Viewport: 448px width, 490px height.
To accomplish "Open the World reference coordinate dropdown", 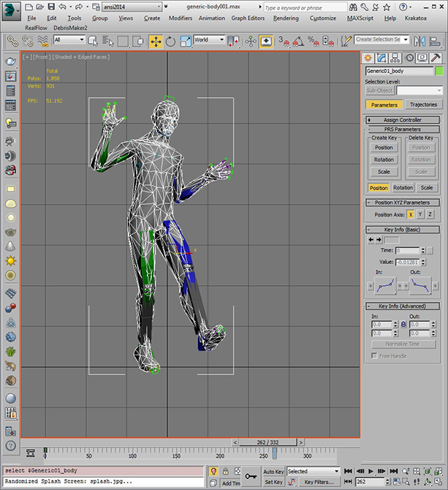I will pos(211,40).
